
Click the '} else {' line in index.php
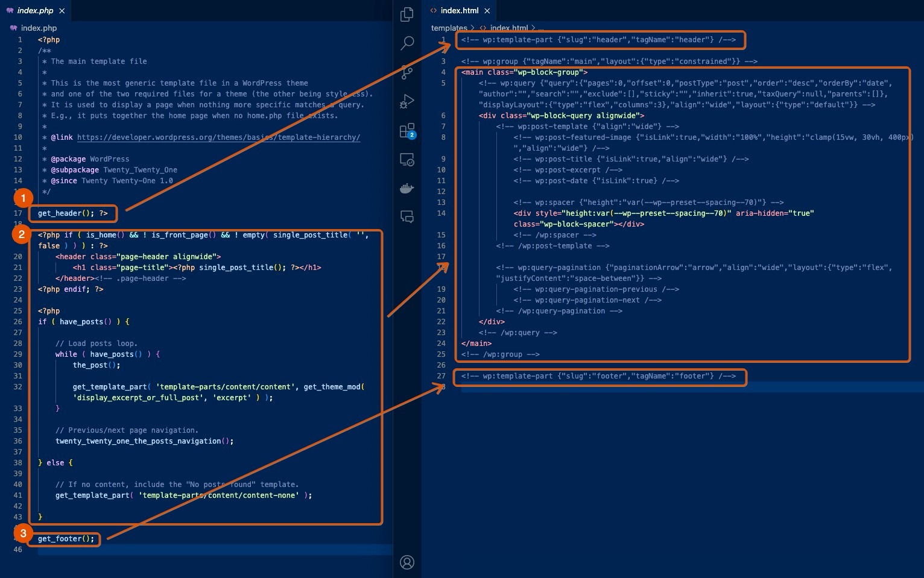pyautogui.click(x=55, y=463)
